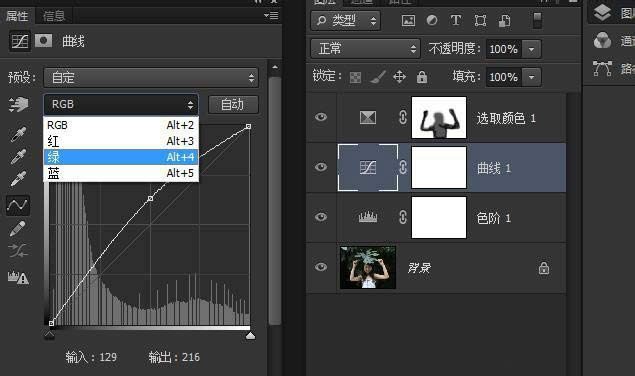635x376 pixels.
Task: Click the 曲线 1 layer mask thumbnail
Action: [439, 167]
